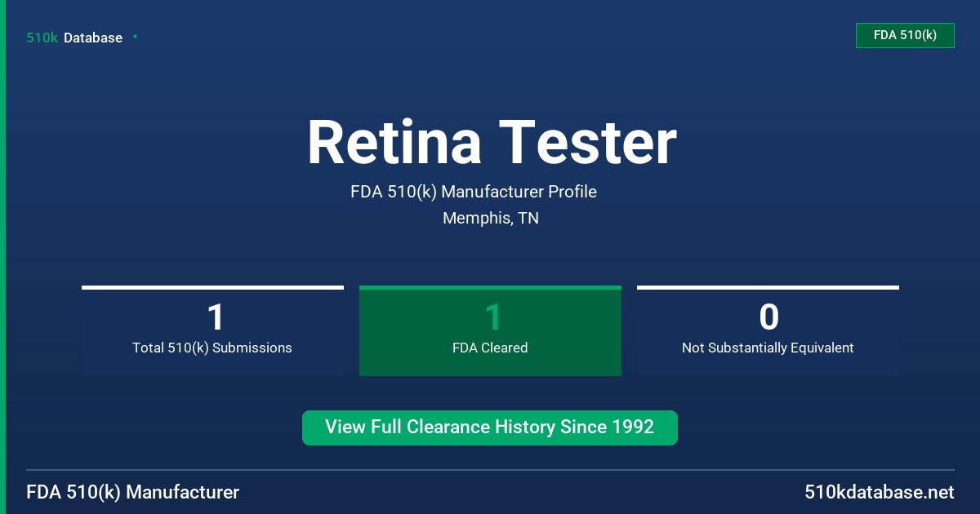
Task: Open the FDA Cleared stat card
Action: pyautogui.click(x=490, y=330)
